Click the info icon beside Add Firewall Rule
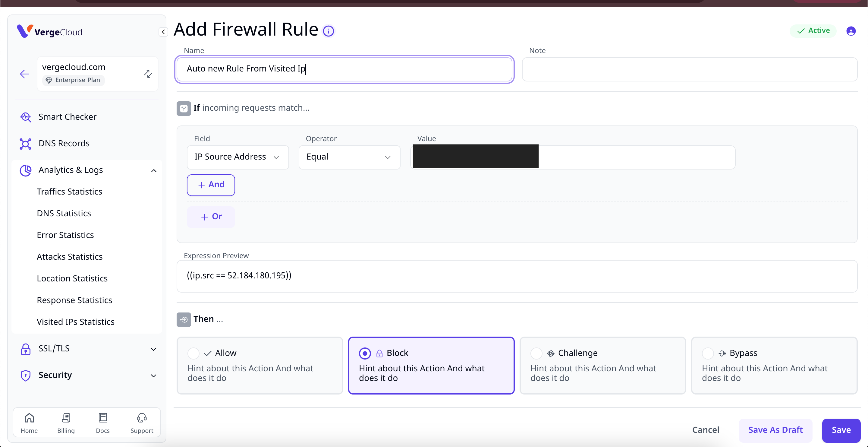Image resolution: width=868 pixels, height=447 pixels. pos(328,31)
